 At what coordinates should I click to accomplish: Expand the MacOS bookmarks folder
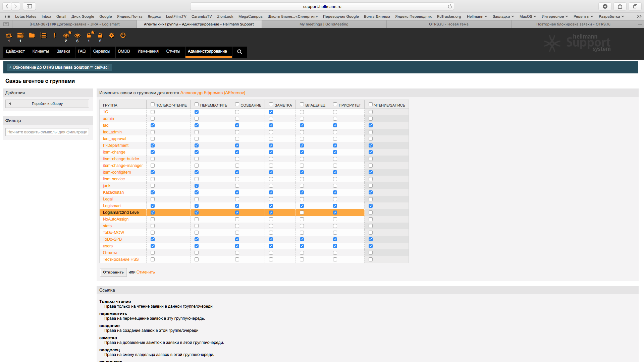pos(528,16)
